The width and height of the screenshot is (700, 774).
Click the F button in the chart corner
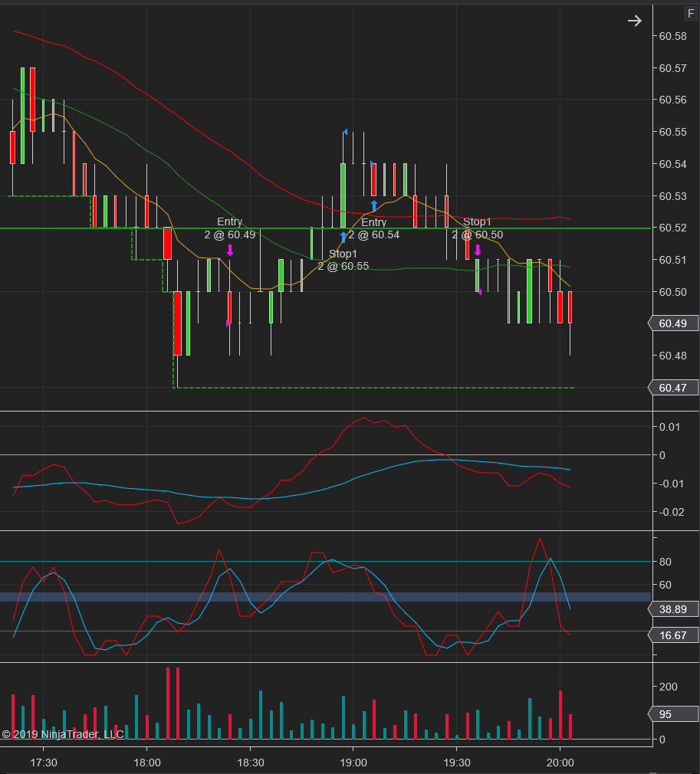click(691, 14)
